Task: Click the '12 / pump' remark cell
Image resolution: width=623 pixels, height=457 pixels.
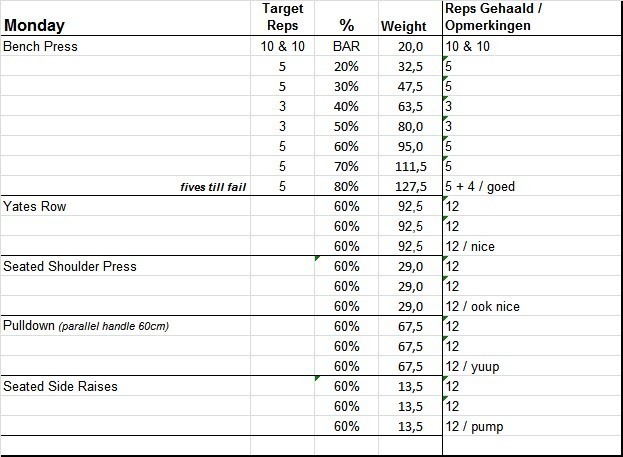Action: (x=476, y=426)
